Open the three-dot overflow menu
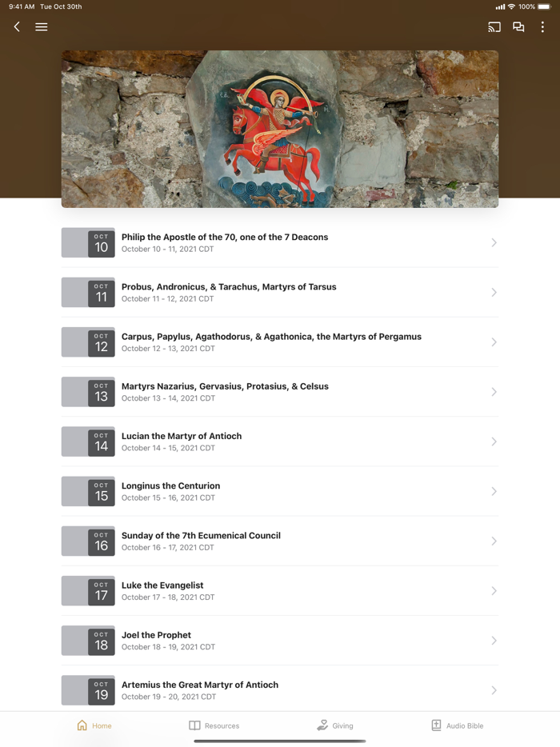 [542, 27]
